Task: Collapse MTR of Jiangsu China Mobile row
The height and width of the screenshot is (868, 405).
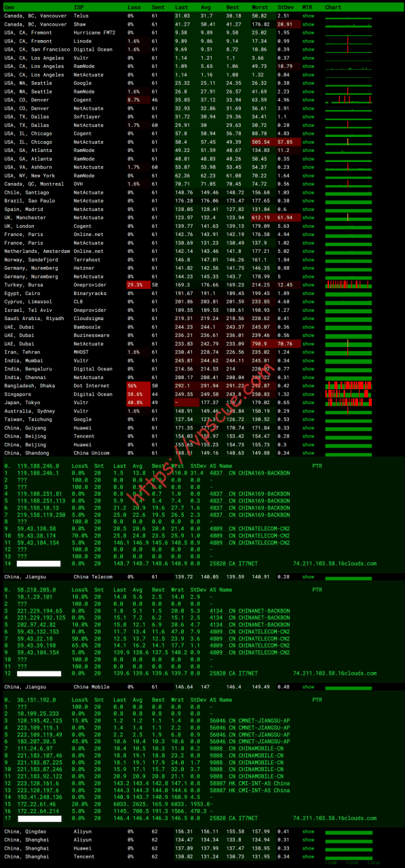Action: coord(308,687)
